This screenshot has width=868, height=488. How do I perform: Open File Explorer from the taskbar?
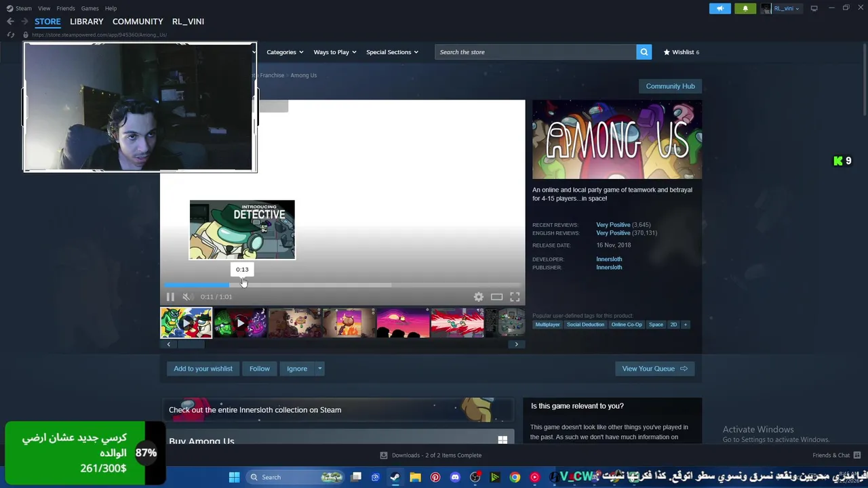pos(415,477)
